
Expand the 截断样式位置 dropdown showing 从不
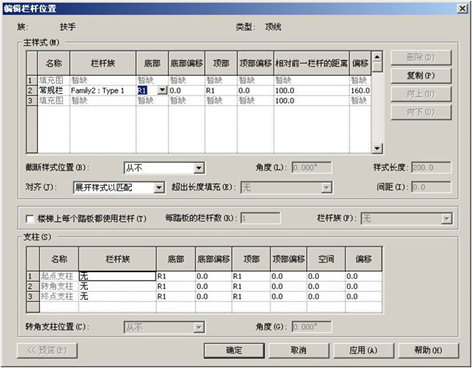198,168
